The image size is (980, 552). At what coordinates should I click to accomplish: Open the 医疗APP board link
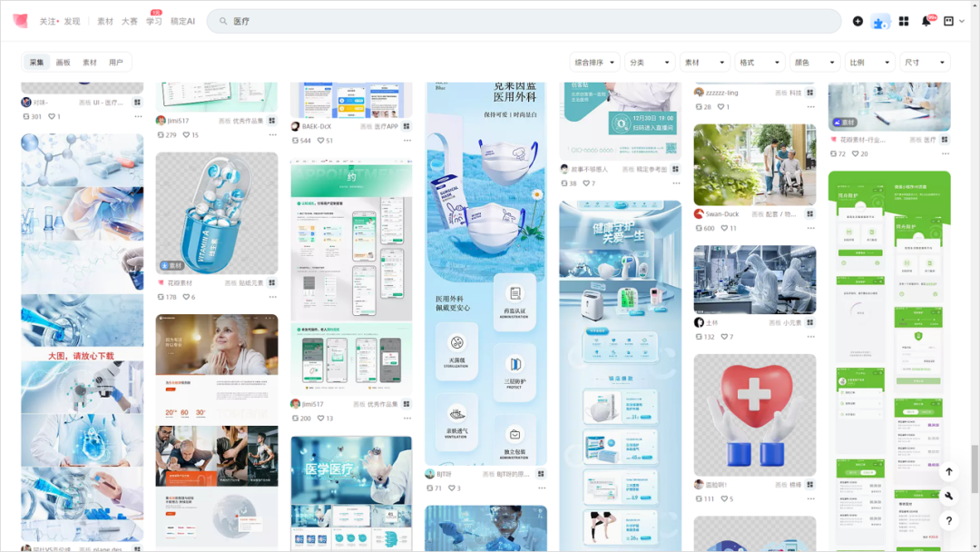pyautogui.click(x=387, y=126)
